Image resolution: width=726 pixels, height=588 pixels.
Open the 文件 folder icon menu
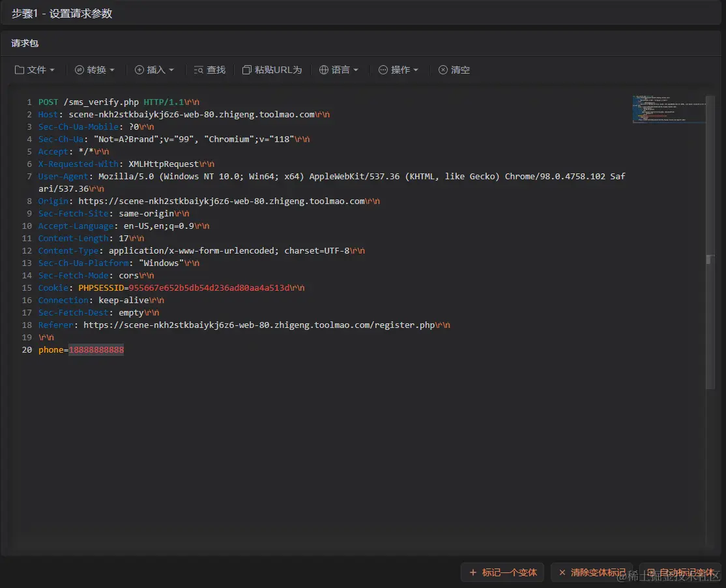(x=20, y=70)
